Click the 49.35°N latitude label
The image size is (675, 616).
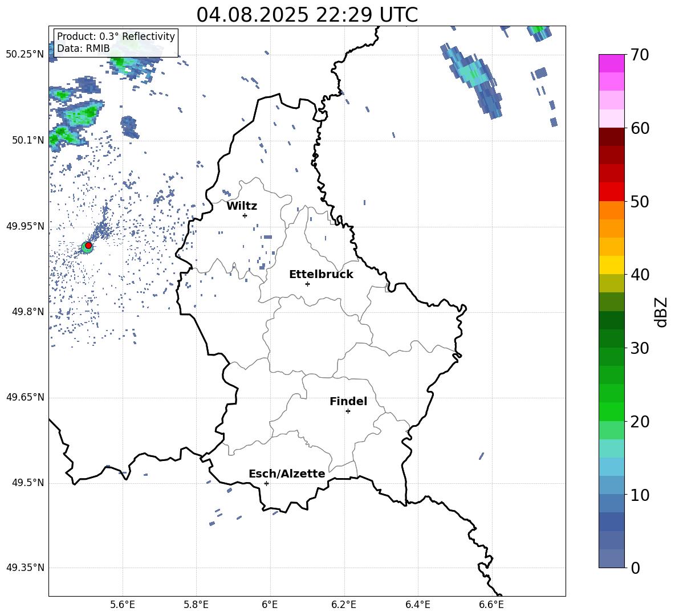coord(25,568)
